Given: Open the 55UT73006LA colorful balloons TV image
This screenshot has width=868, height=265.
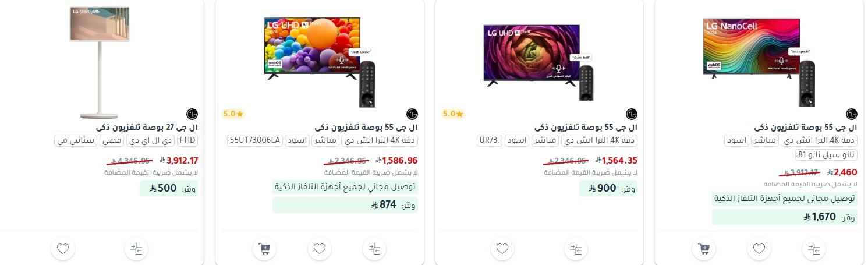Looking at the screenshot, I should [x=320, y=58].
